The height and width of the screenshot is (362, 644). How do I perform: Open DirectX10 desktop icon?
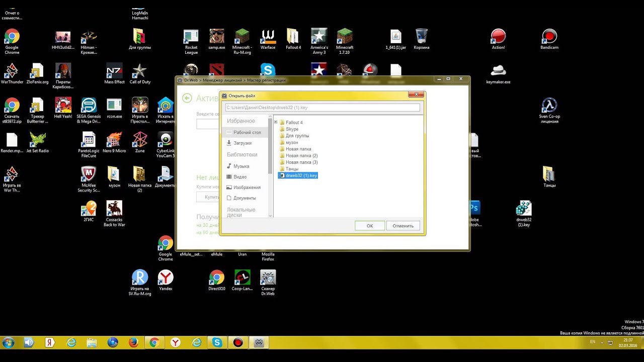[x=217, y=280]
